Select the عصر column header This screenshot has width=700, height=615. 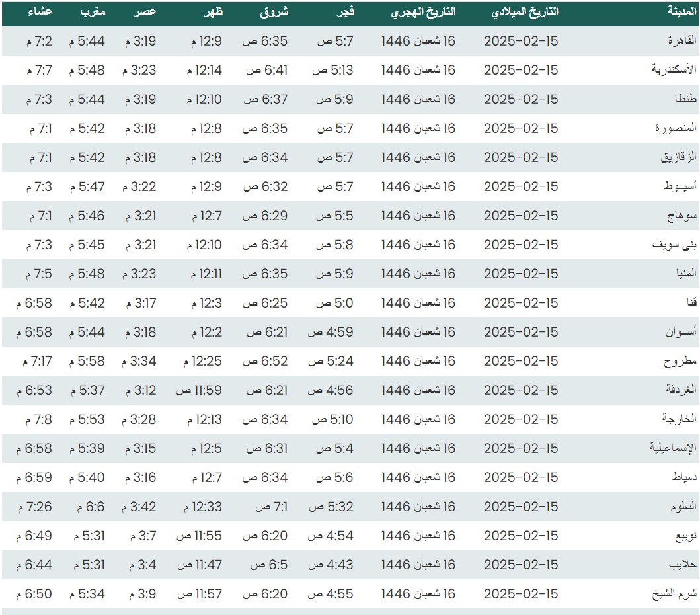(x=146, y=11)
